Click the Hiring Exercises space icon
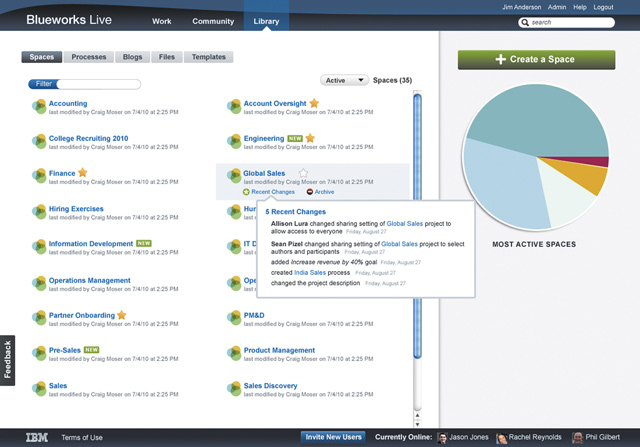640x447 pixels. [x=39, y=212]
